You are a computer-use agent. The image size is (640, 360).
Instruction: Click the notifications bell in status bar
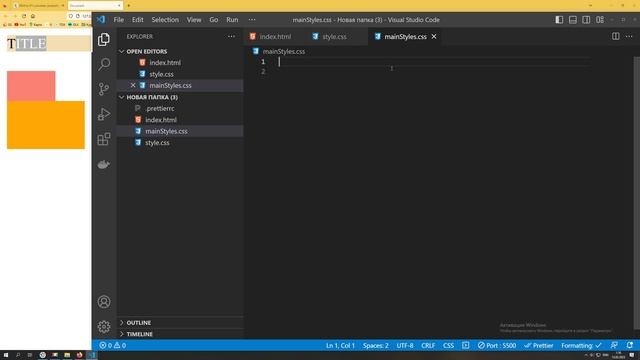[630, 345]
